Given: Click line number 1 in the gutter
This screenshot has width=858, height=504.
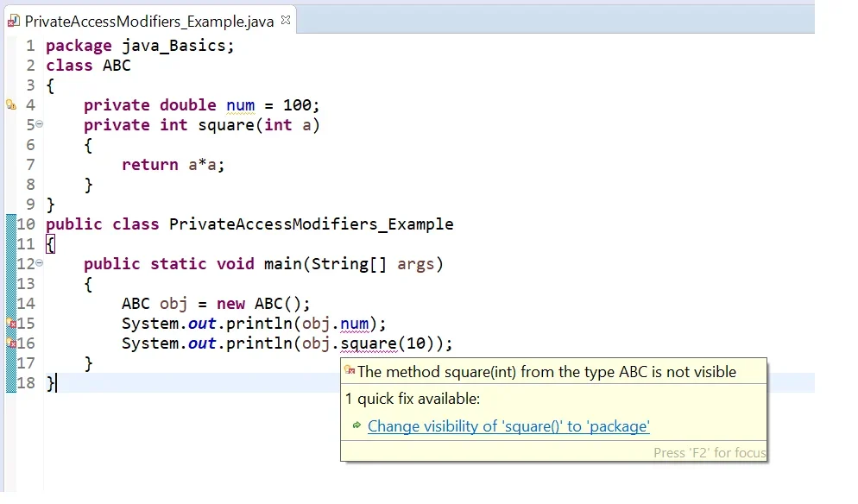Looking at the screenshot, I should click(30, 46).
